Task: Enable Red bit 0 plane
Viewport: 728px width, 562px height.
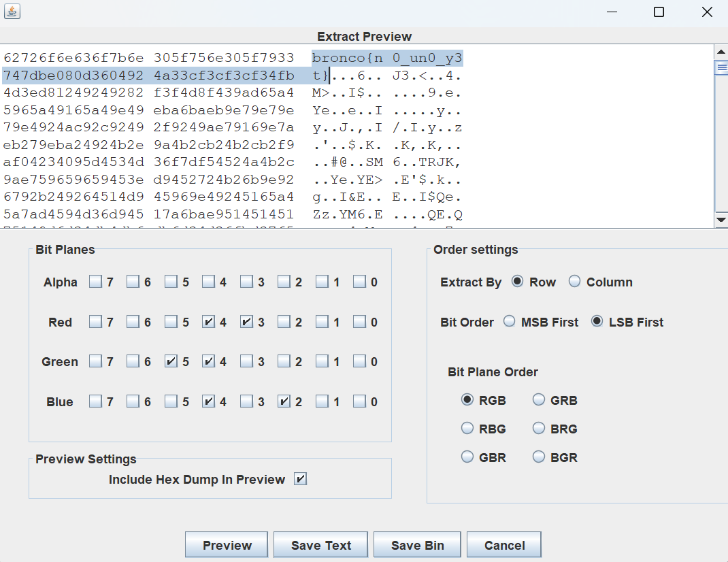Action: point(359,321)
